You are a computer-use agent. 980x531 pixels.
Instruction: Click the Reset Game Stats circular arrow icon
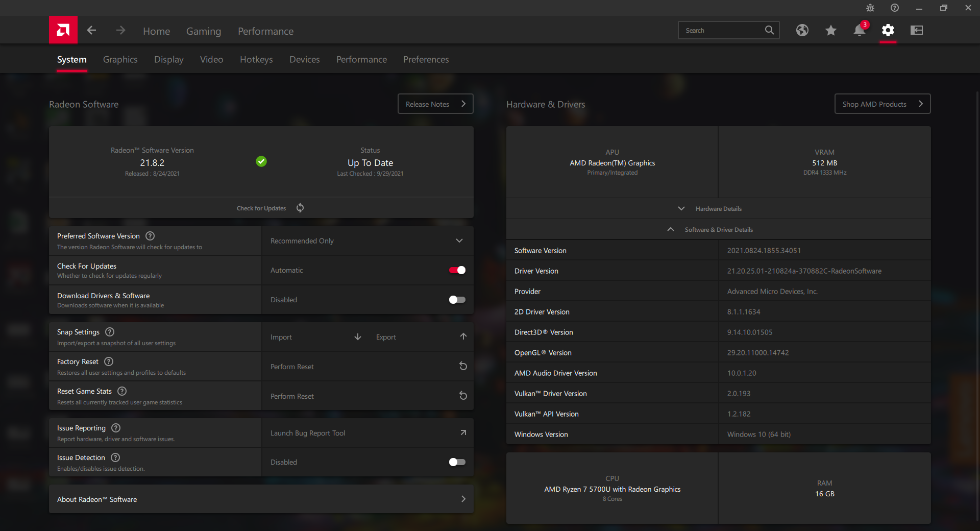pyautogui.click(x=463, y=396)
